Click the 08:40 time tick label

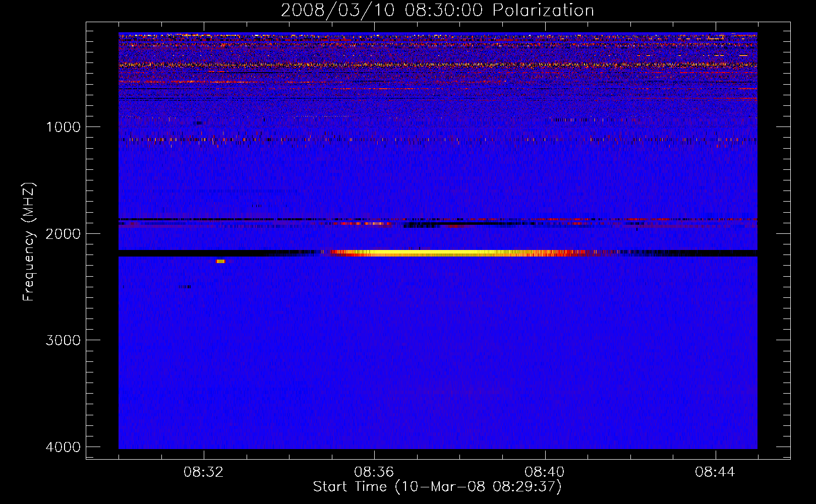pyautogui.click(x=545, y=472)
